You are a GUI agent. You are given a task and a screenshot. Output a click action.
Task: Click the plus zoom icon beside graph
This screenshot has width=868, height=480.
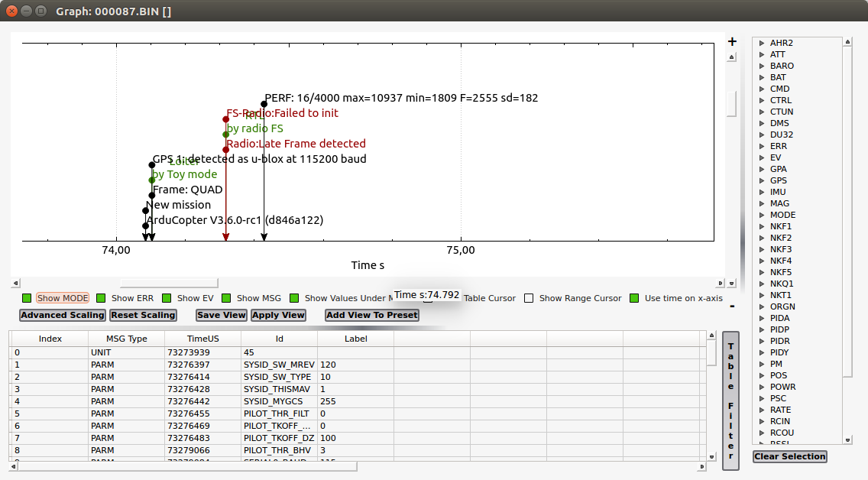(732, 41)
